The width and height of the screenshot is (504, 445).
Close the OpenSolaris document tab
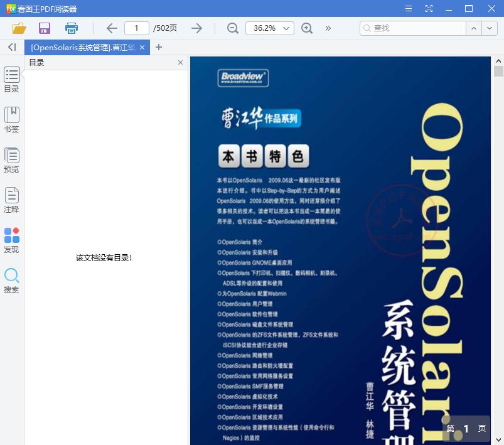[x=142, y=48]
